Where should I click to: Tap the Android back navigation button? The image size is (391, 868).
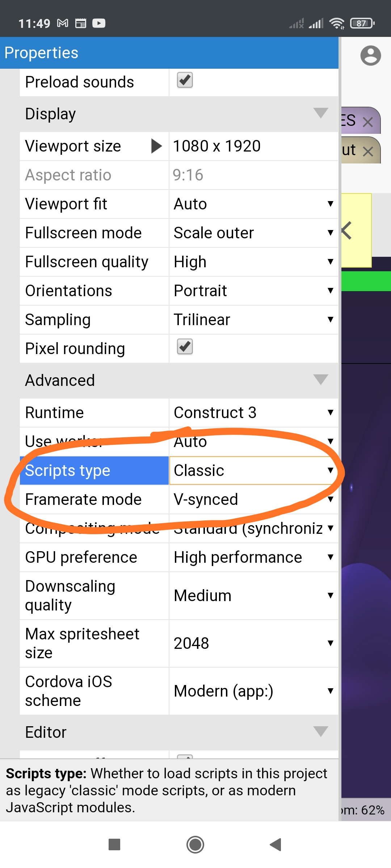pyautogui.click(x=276, y=845)
